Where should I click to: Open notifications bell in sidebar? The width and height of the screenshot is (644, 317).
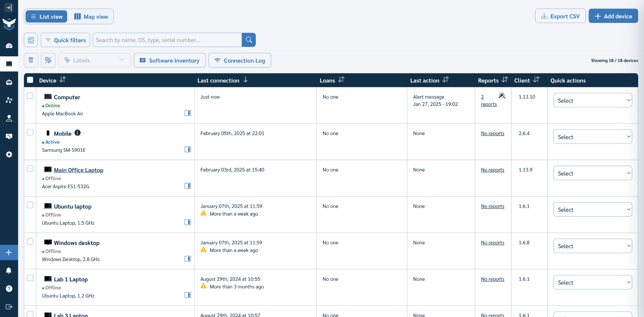tap(9, 270)
